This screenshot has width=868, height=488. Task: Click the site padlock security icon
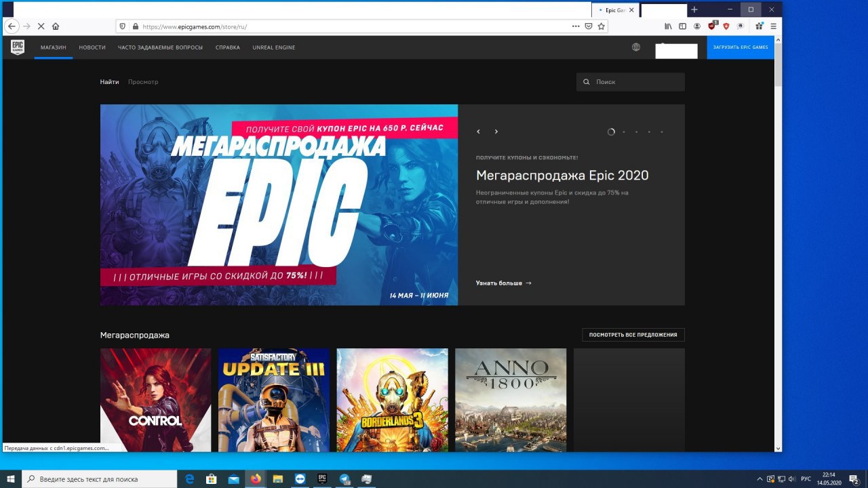coord(135,26)
